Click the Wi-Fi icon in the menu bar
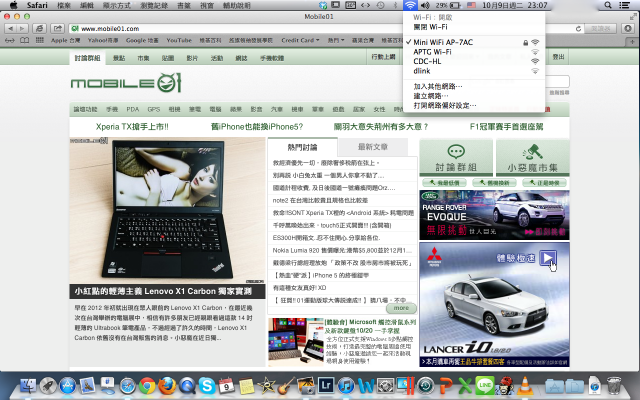This screenshot has height=400, width=640. pos(410,5)
